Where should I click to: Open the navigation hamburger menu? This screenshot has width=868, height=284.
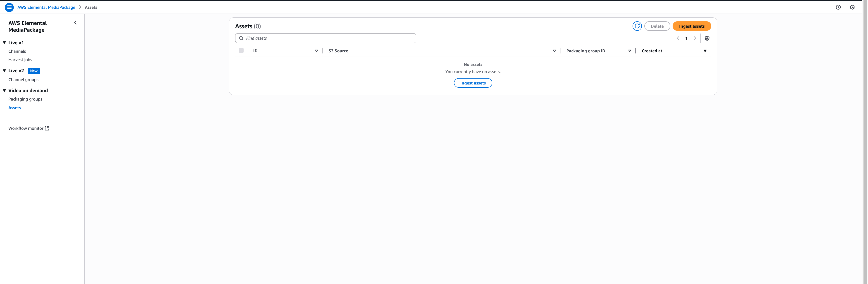coord(9,7)
